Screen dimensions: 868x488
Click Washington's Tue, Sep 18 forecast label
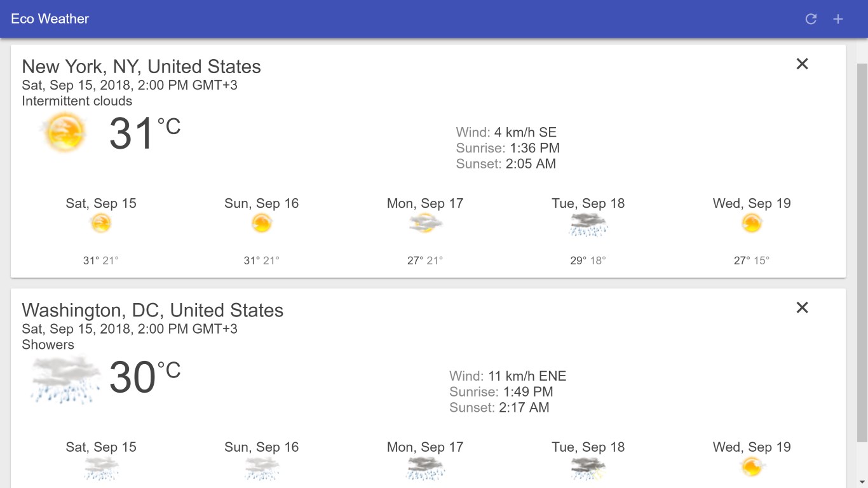[588, 447]
